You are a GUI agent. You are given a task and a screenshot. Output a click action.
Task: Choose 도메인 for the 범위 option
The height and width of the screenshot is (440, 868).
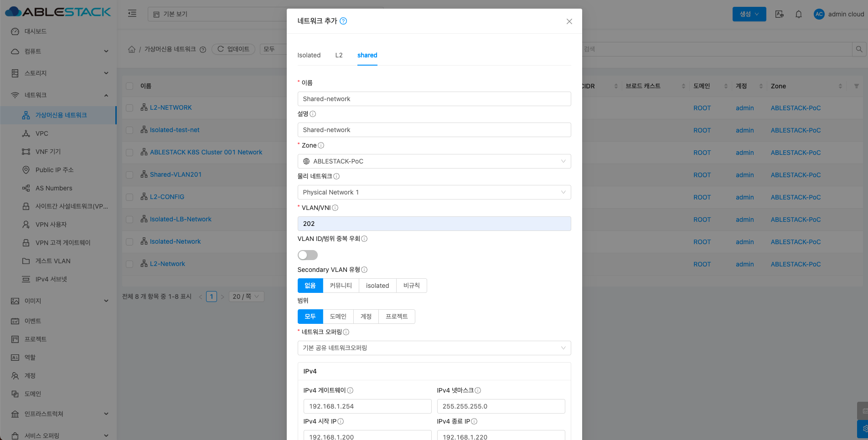click(x=338, y=317)
